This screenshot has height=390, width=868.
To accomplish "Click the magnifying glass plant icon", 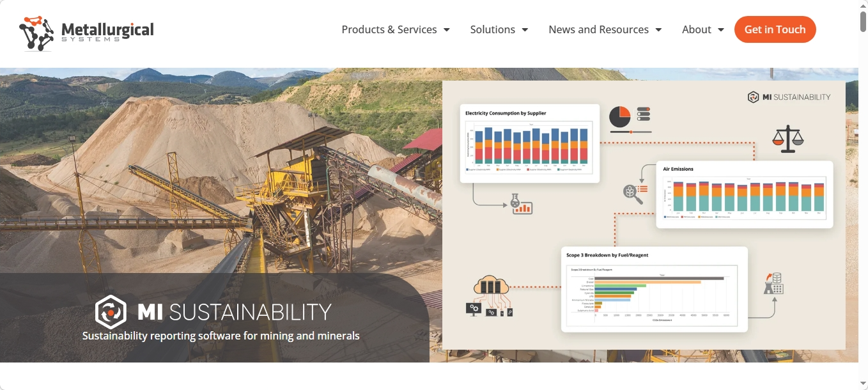I will tap(635, 193).
